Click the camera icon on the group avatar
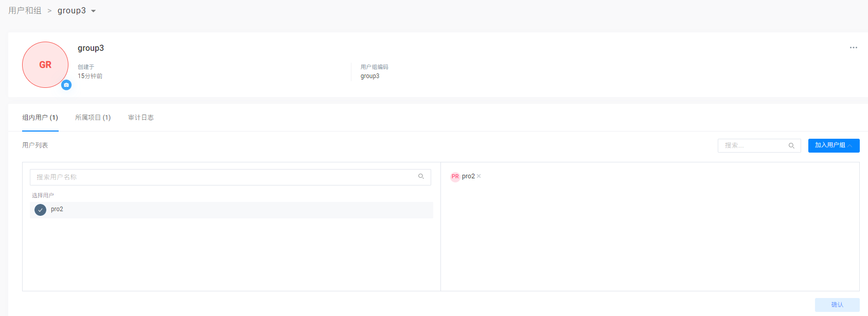Screen dimensions: 868x316 pyautogui.click(x=66, y=85)
